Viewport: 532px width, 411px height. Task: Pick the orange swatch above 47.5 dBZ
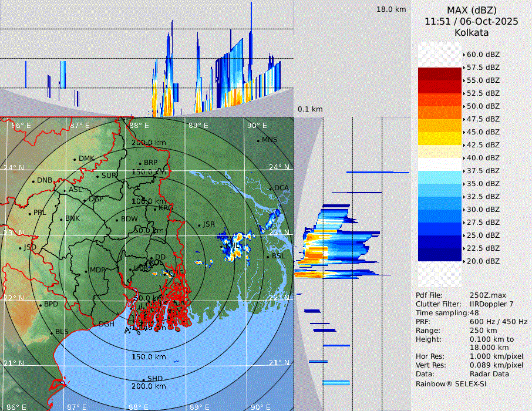tap(439, 112)
